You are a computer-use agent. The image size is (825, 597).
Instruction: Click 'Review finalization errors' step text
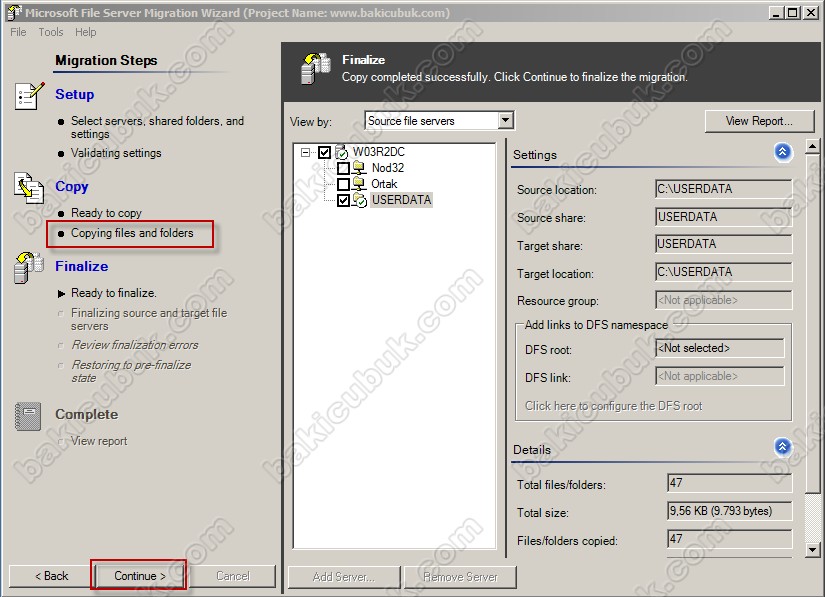(135, 345)
